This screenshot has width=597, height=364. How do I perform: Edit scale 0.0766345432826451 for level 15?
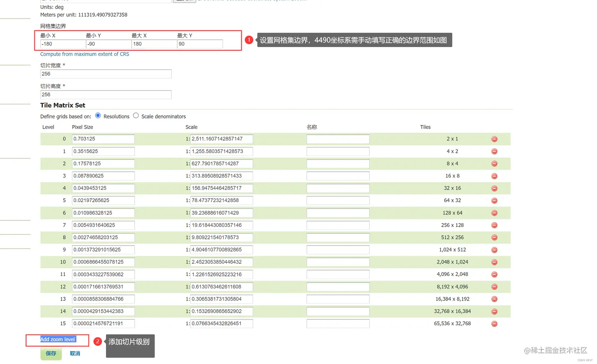[x=222, y=324]
